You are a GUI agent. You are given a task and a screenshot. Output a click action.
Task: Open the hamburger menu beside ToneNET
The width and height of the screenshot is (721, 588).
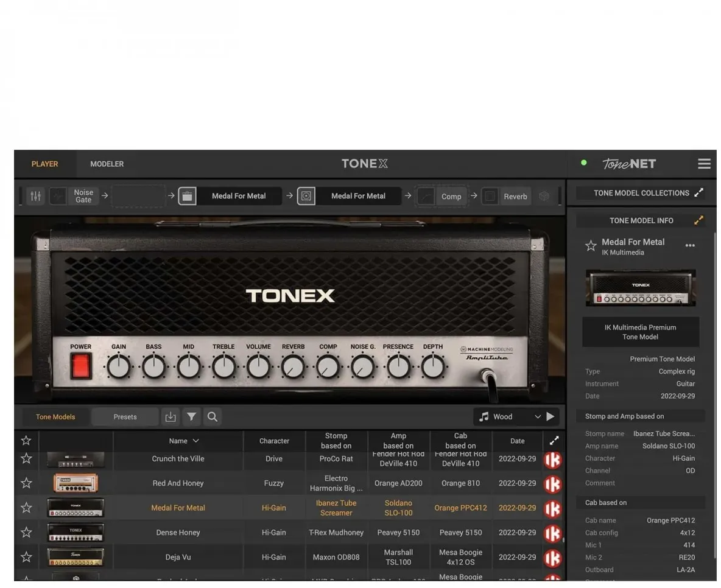click(704, 164)
